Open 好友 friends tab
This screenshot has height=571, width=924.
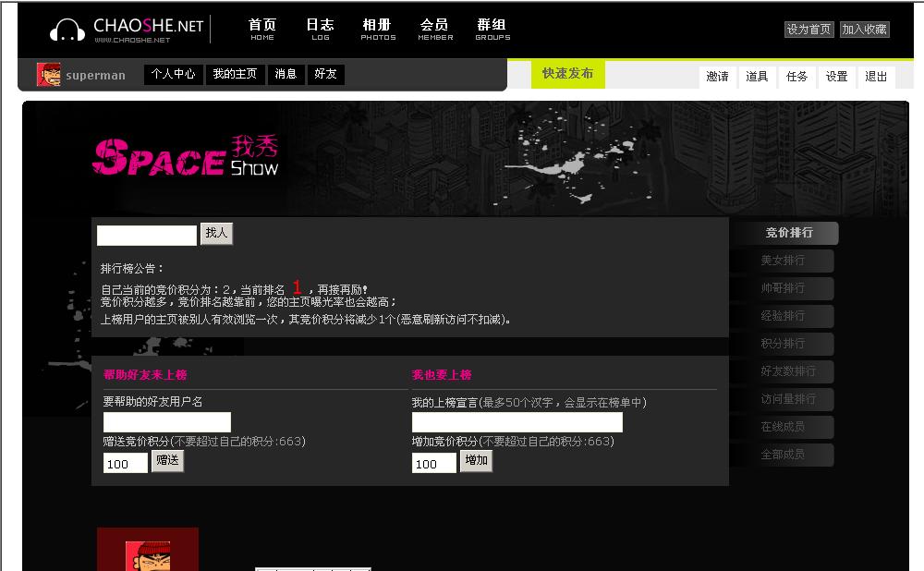point(325,74)
